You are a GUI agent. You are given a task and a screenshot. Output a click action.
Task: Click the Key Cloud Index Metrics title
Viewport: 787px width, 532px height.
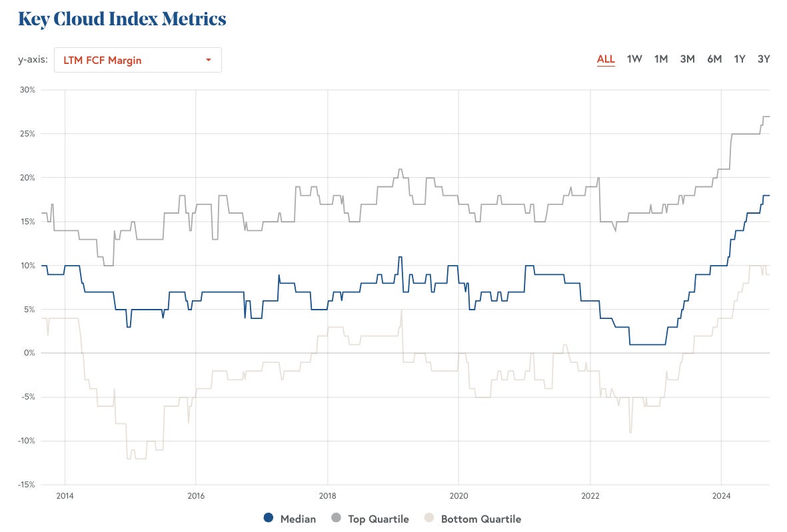coord(123,19)
